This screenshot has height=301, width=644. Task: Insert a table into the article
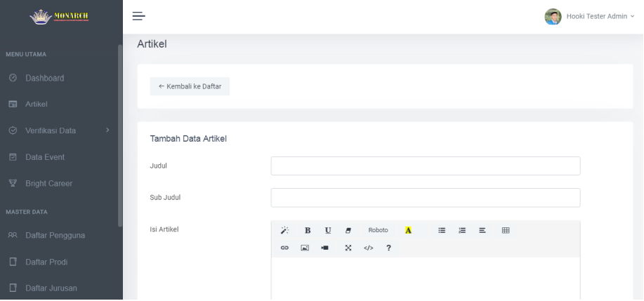(505, 230)
